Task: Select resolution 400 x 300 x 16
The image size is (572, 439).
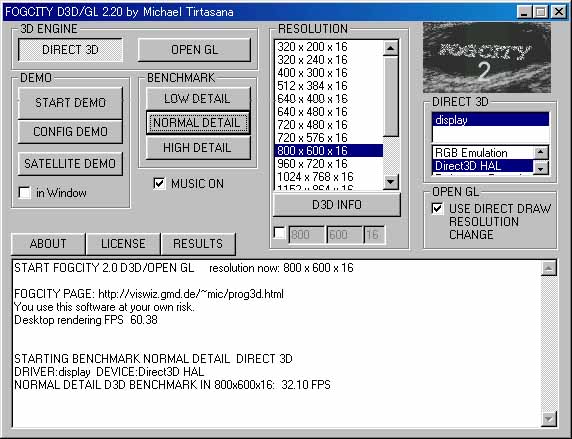Action: click(328, 73)
